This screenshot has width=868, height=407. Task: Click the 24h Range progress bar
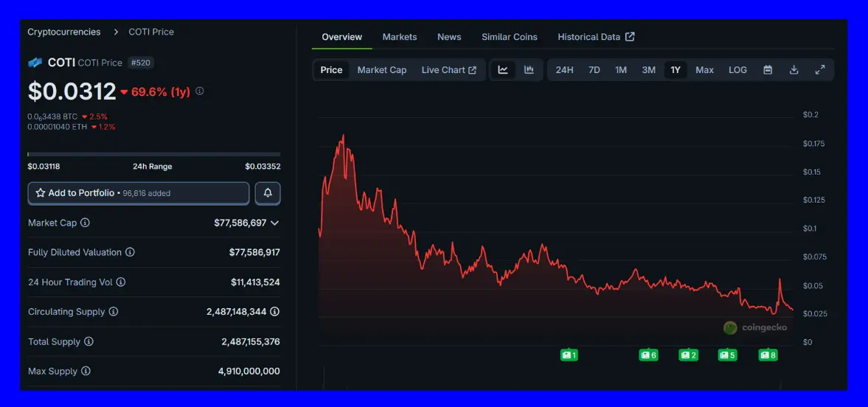pyautogui.click(x=153, y=154)
